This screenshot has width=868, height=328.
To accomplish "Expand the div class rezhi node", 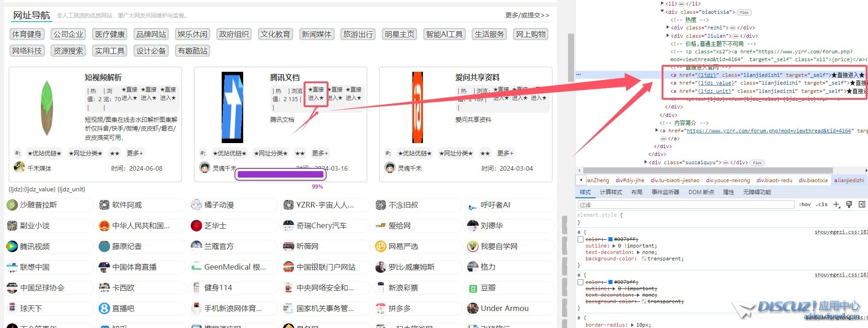I will [x=668, y=28].
